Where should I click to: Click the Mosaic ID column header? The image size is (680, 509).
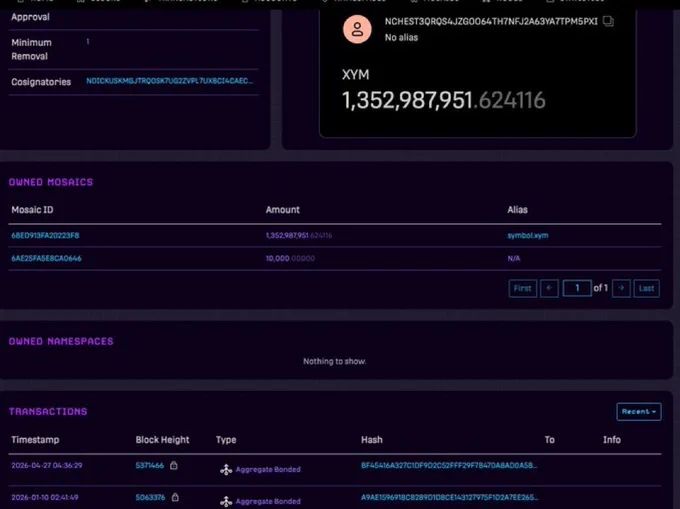[x=32, y=210]
